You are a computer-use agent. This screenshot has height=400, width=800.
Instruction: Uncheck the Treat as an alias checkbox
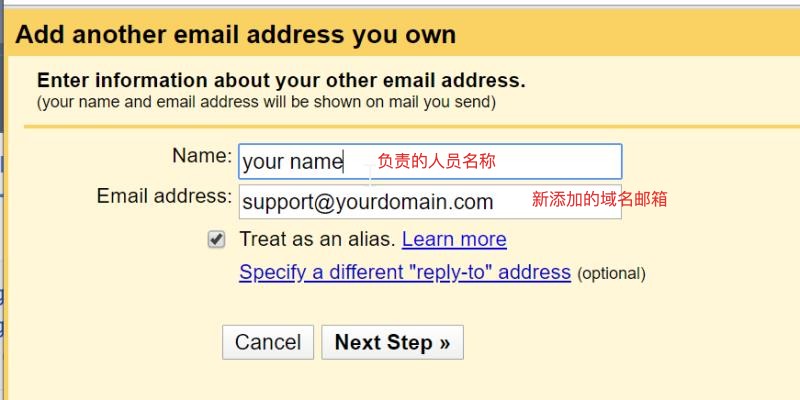click(216, 239)
